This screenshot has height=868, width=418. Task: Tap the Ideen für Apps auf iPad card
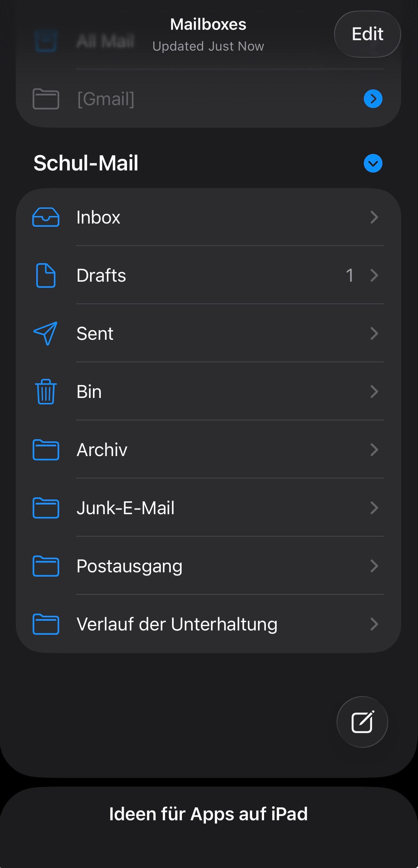click(208, 814)
